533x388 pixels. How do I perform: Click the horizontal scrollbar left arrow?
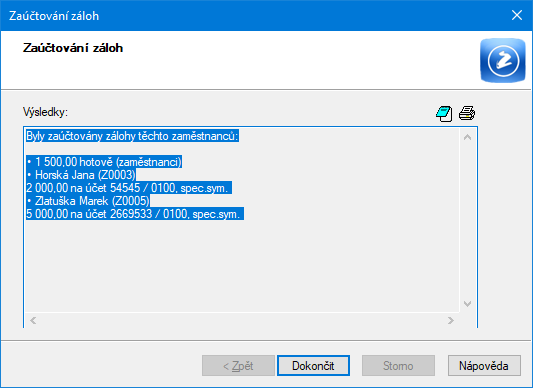point(33,320)
